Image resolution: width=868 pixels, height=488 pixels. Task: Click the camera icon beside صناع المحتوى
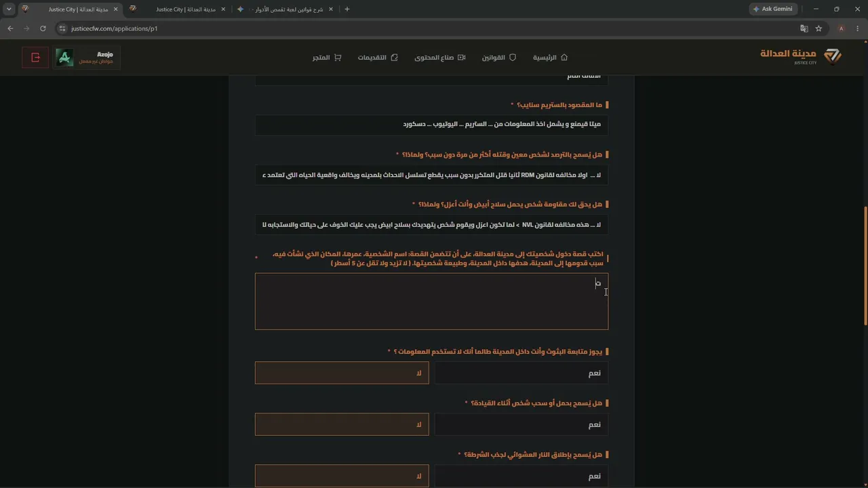click(462, 58)
